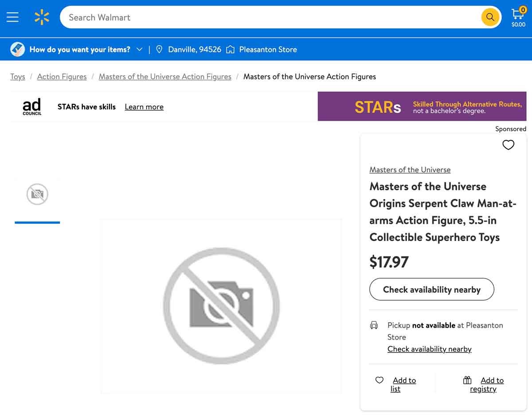Open the Action Figures breadcrumb

[x=62, y=76]
